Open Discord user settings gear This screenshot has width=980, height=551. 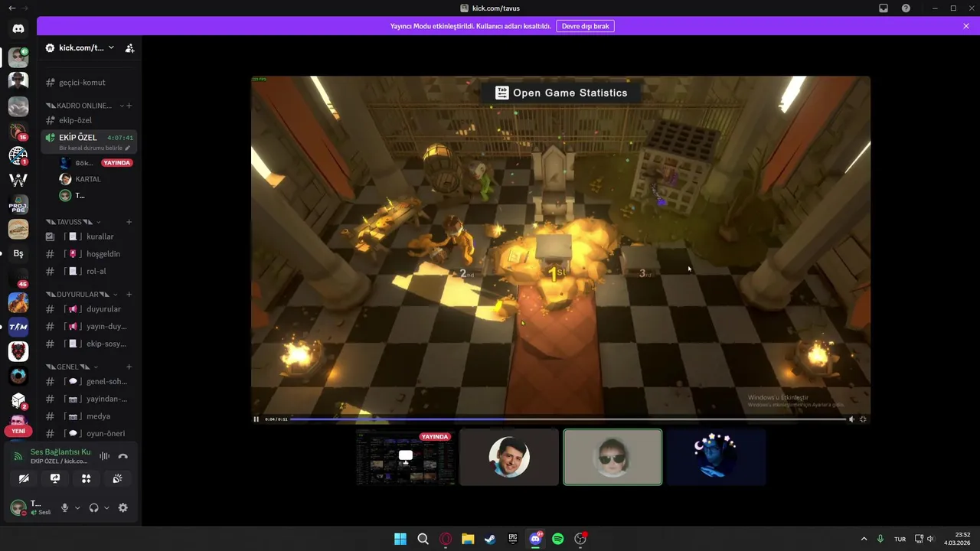click(122, 507)
